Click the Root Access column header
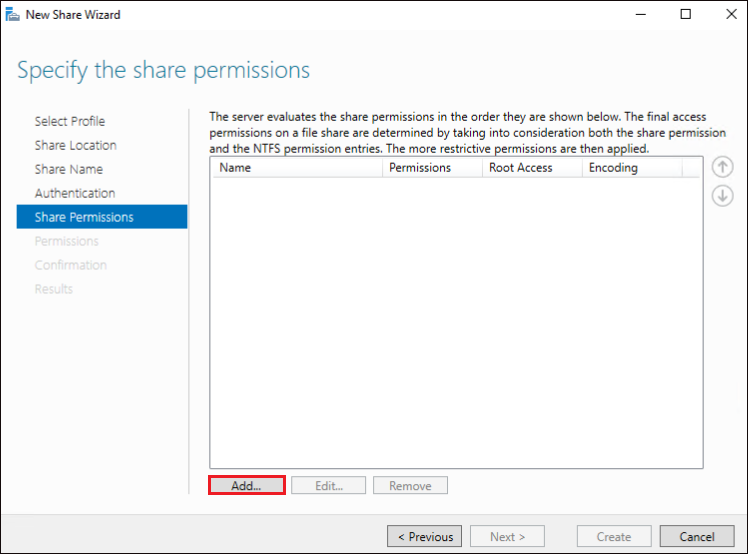This screenshot has width=748, height=554. 532,167
